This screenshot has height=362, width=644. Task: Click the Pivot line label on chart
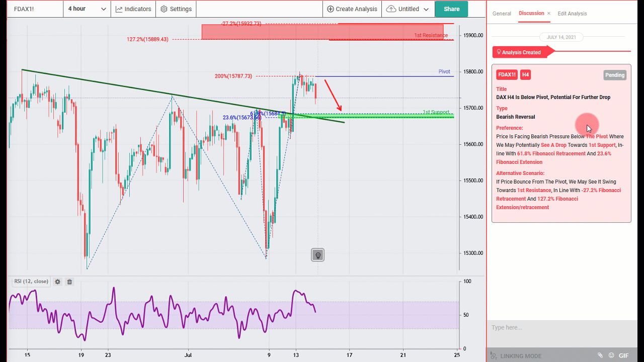pyautogui.click(x=444, y=71)
